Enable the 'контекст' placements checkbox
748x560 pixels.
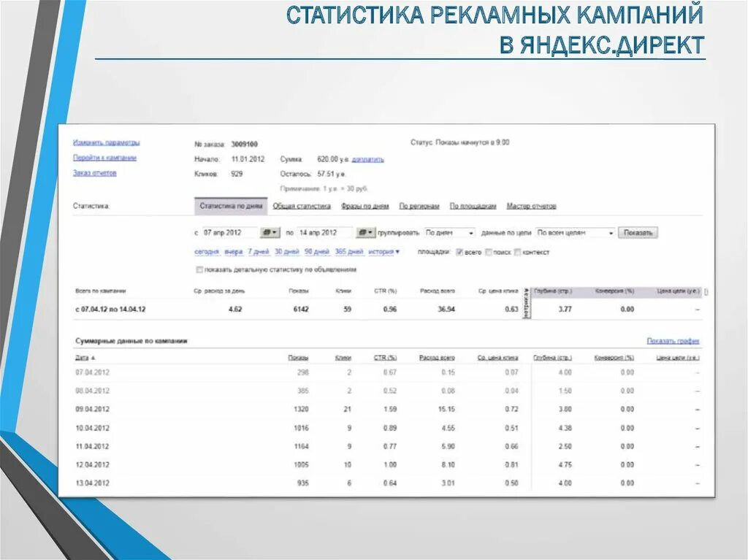(x=518, y=253)
